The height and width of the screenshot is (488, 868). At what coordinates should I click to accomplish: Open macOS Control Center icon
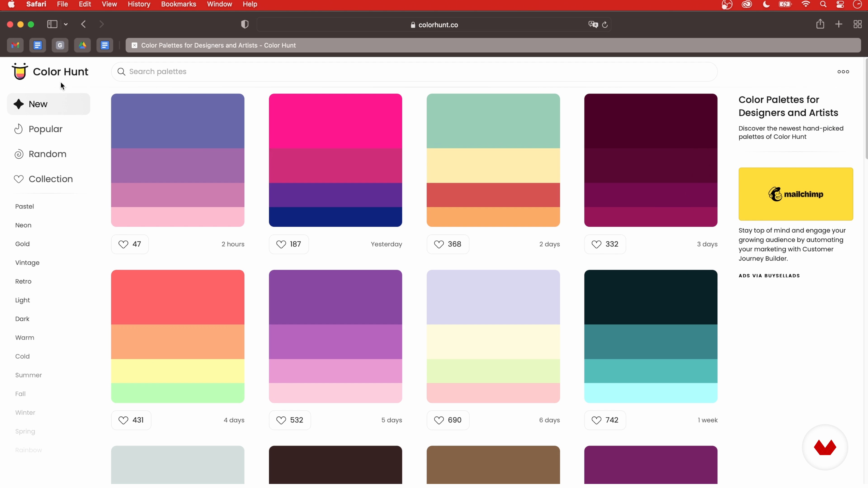840,4
